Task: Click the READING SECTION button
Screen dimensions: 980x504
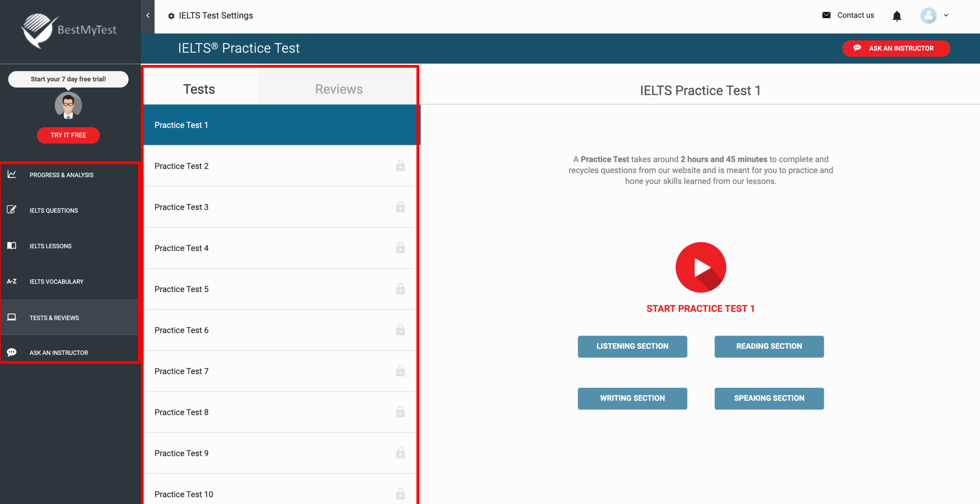Action: point(769,346)
